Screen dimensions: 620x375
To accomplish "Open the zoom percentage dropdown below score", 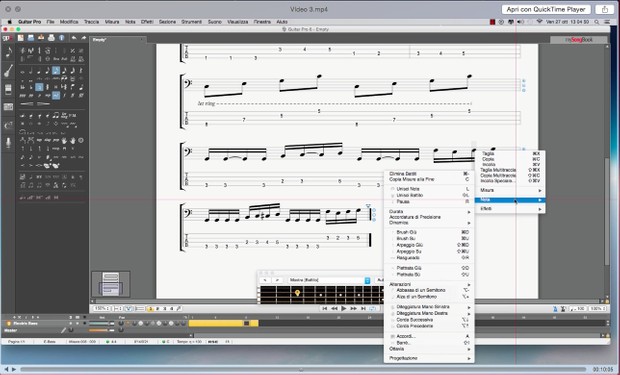I will pyautogui.click(x=102, y=309).
